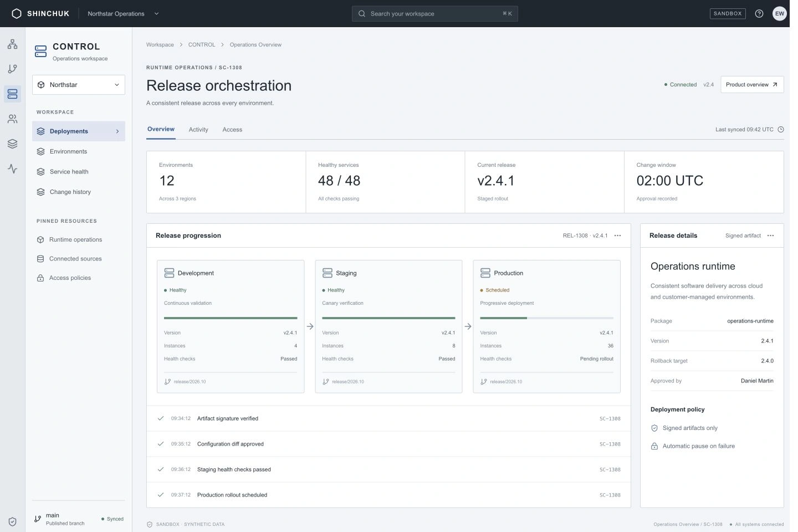Screen dimensions: 798x532
Task: Click the Production progress bar
Action: [546, 318]
